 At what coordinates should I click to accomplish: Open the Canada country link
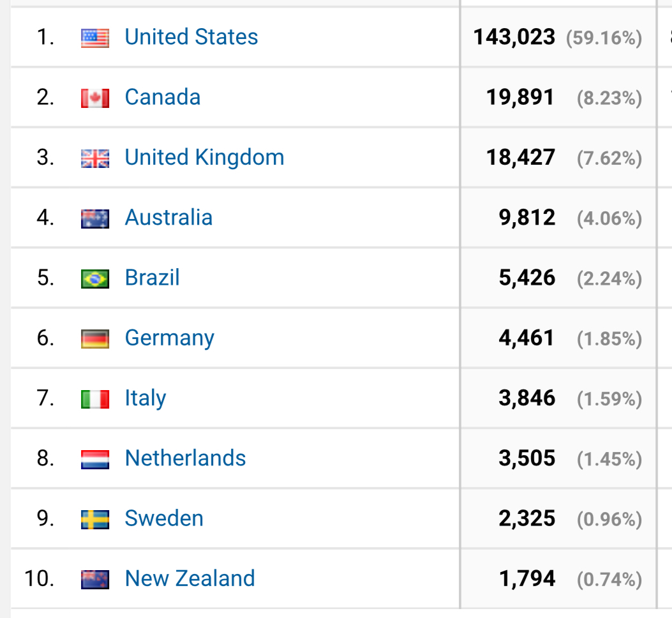(163, 97)
